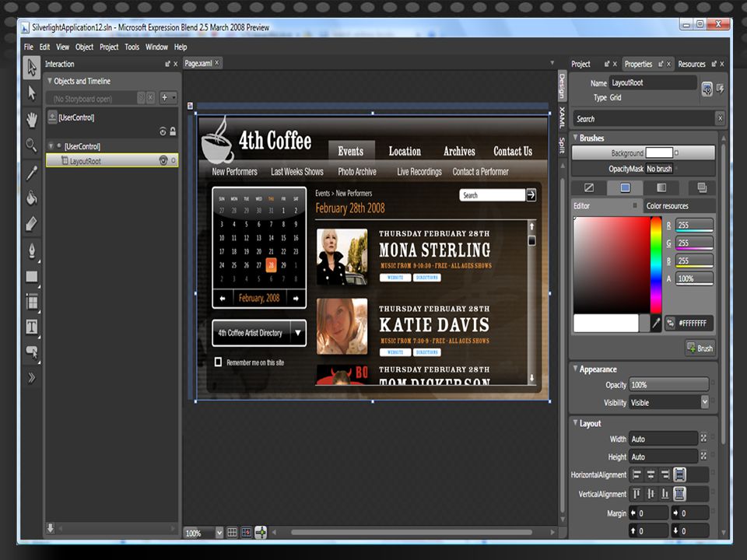This screenshot has width=747, height=560.
Task: Toggle snap to snaplines button
Action: click(x=261, y=532)
